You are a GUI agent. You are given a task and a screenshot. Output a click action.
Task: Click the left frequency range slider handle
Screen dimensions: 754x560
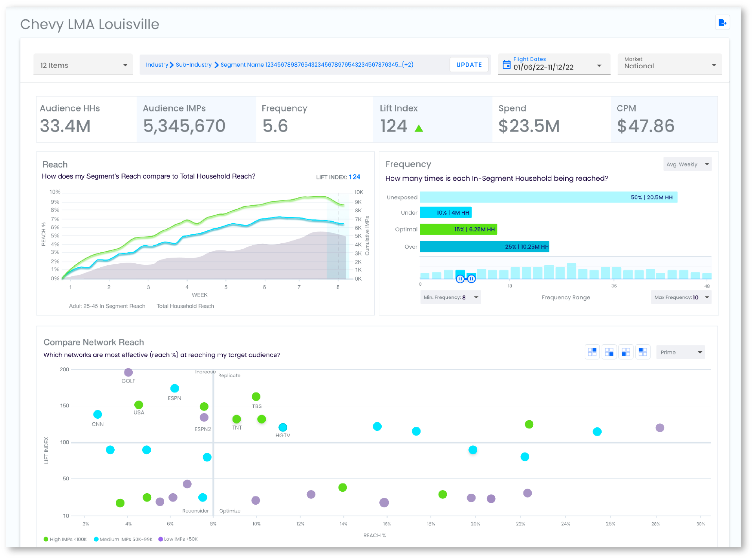460,279
